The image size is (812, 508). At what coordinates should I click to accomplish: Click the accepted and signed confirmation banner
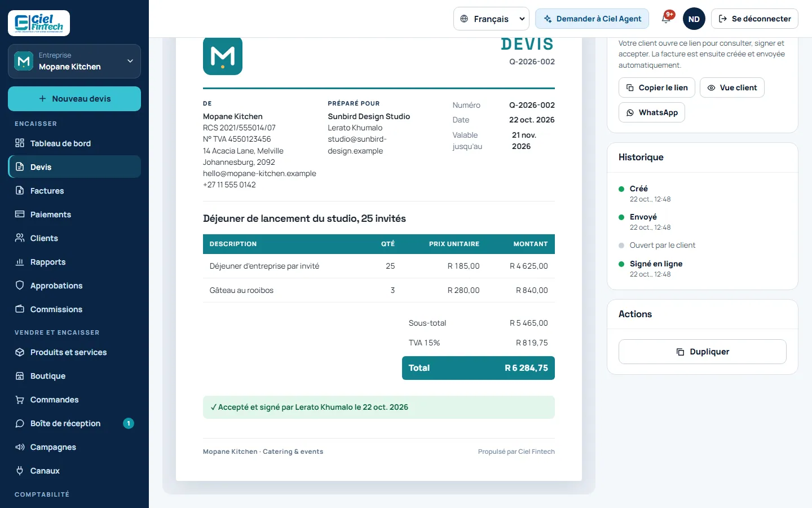click(379, 408)
